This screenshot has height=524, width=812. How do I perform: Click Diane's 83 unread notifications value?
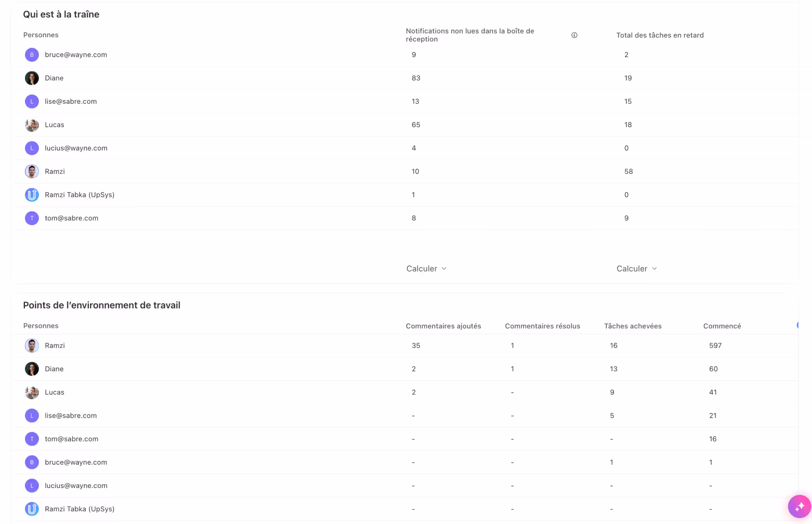click(x=416, y=78)
